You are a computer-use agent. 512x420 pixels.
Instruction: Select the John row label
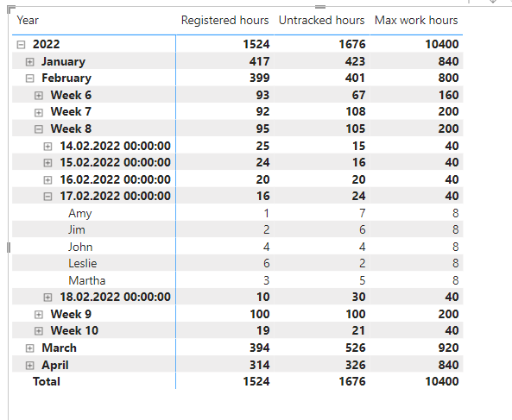point(80,247)
